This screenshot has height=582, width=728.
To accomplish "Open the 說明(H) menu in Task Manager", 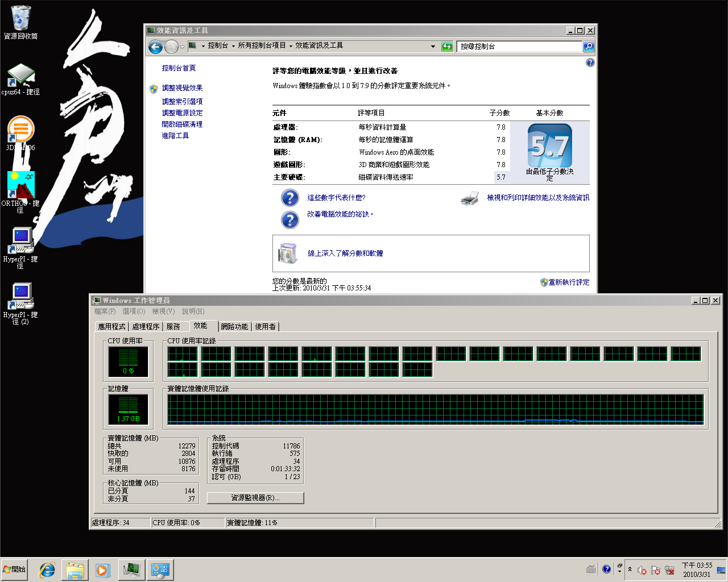I will click(x=193, y=311).
